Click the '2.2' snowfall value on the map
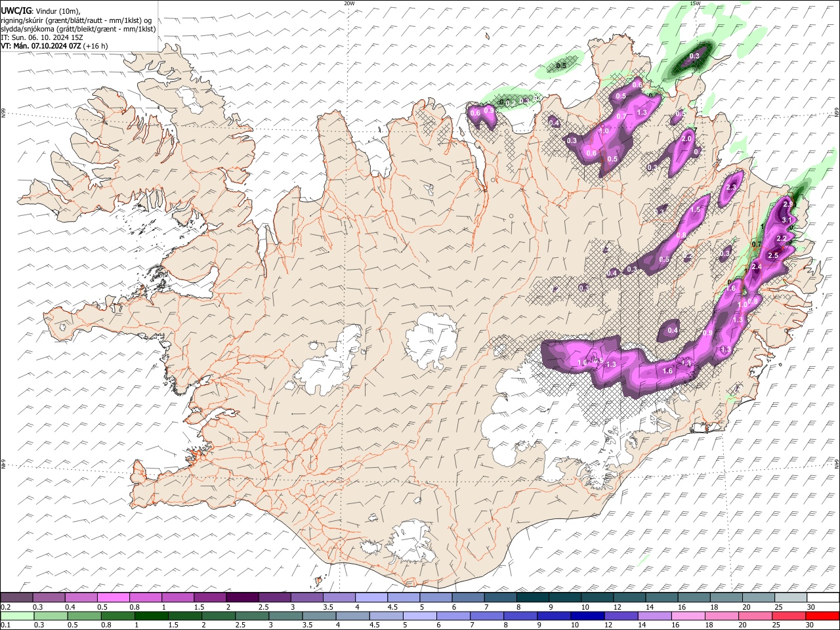Screen dimensions: 840x630 point(782,238)
